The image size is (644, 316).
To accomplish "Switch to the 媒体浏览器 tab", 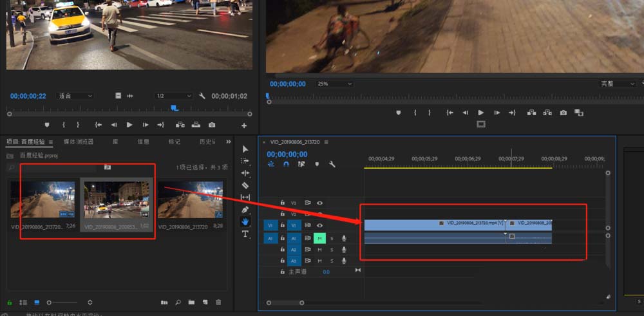I will pos(79,142).
